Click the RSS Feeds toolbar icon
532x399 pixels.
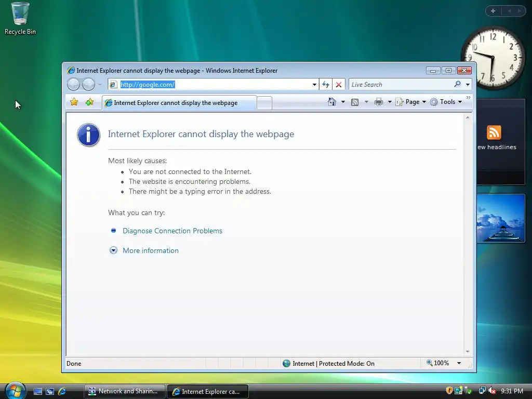click(354, 102)
